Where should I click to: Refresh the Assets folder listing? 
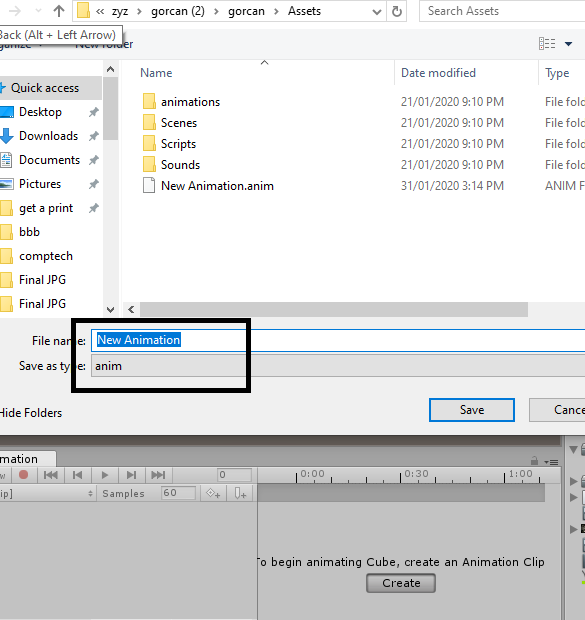click(397, 11)
